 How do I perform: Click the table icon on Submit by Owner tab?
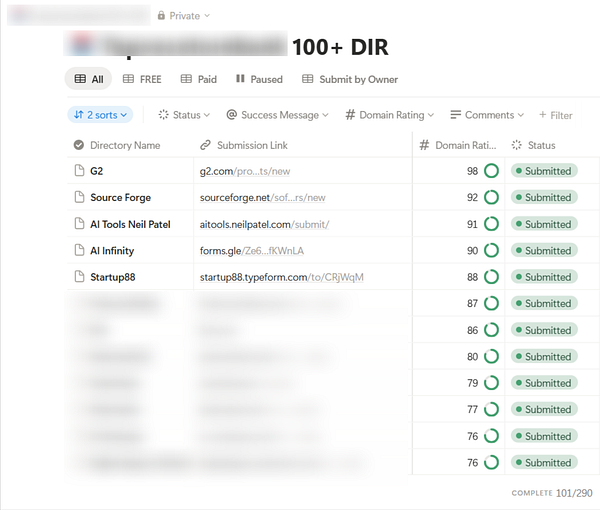[307, 79]
